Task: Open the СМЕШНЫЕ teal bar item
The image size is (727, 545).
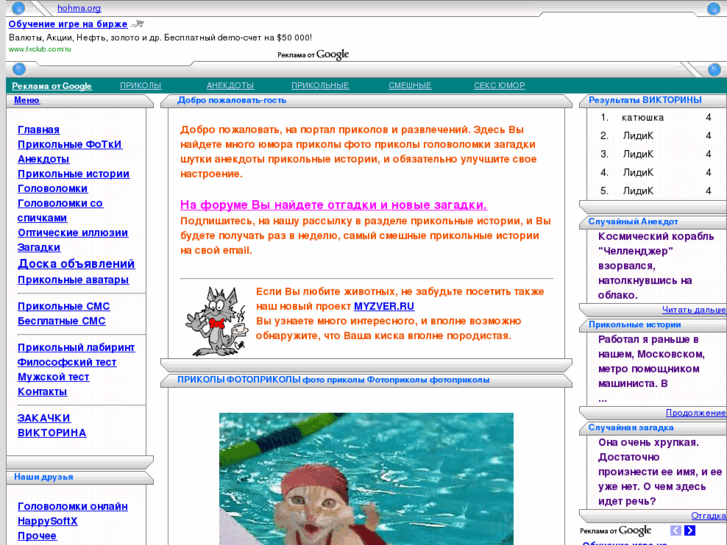Action: pyautogui.click(x=410, y=85)
